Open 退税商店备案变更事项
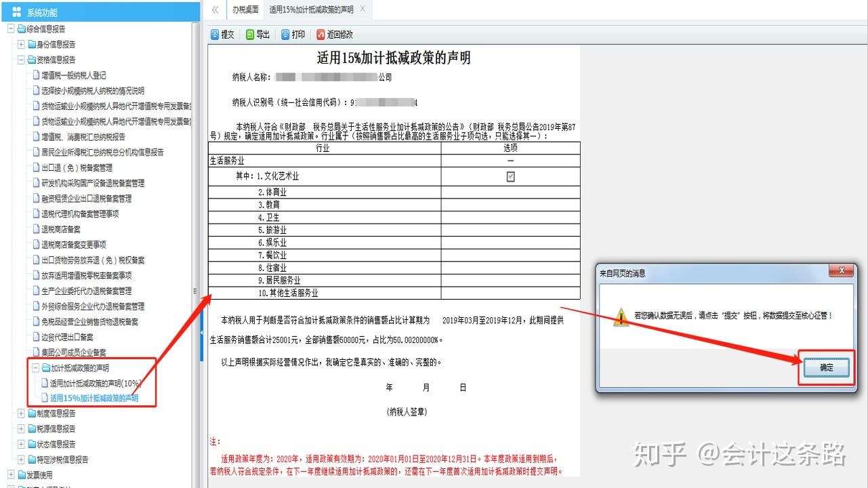 74,245
